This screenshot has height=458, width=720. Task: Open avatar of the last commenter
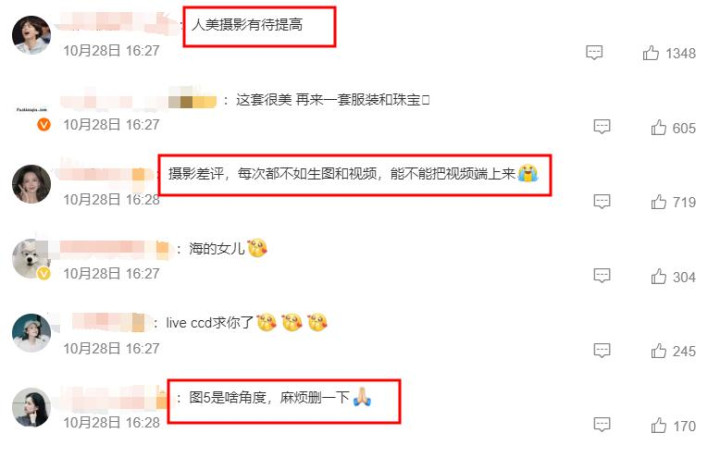[31, 407]
